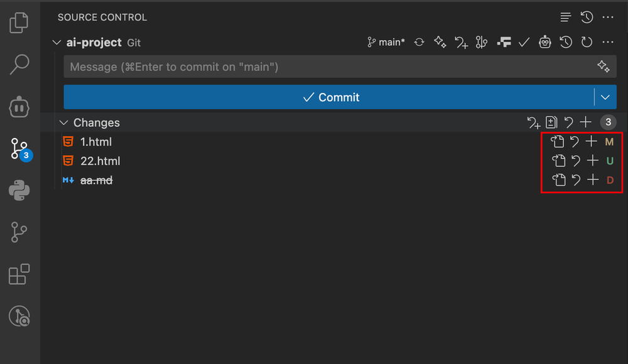This screenshot has height=364, width=628.
Task: Open the Python extension icon in the sidebar
Action: (19, 191)
